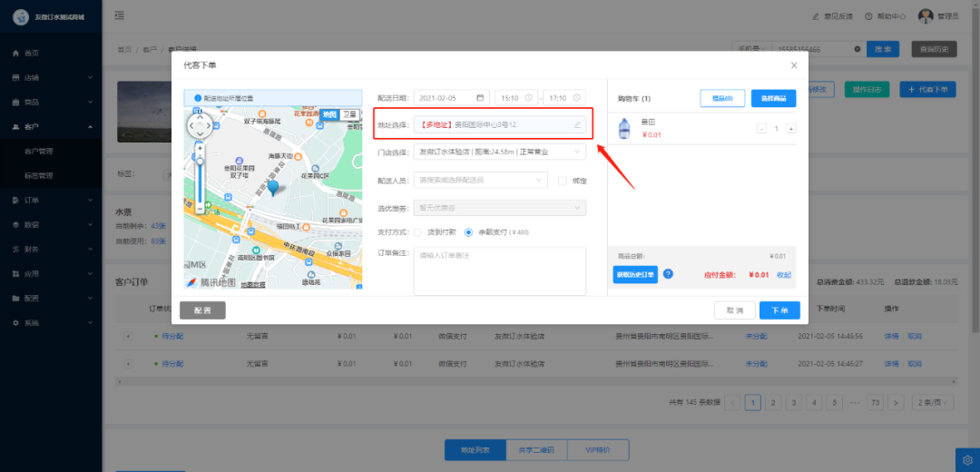
Task: Click the gray 配置 button in dialog
Action: click(202, 310)
